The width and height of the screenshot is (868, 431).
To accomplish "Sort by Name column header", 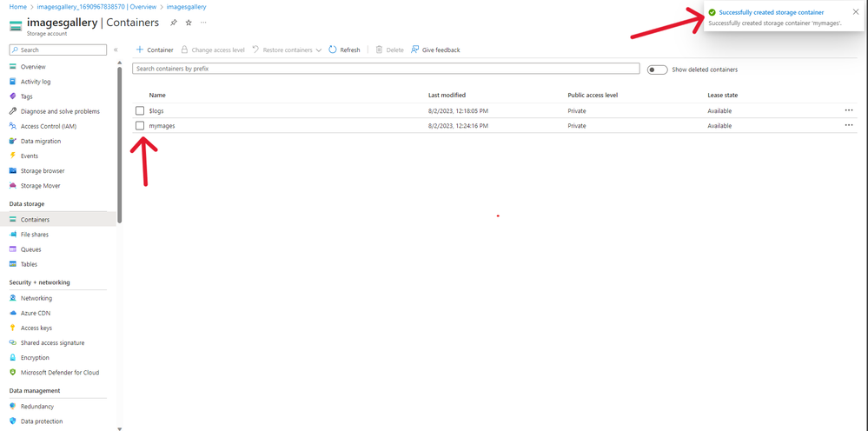I will coord(157,96).
